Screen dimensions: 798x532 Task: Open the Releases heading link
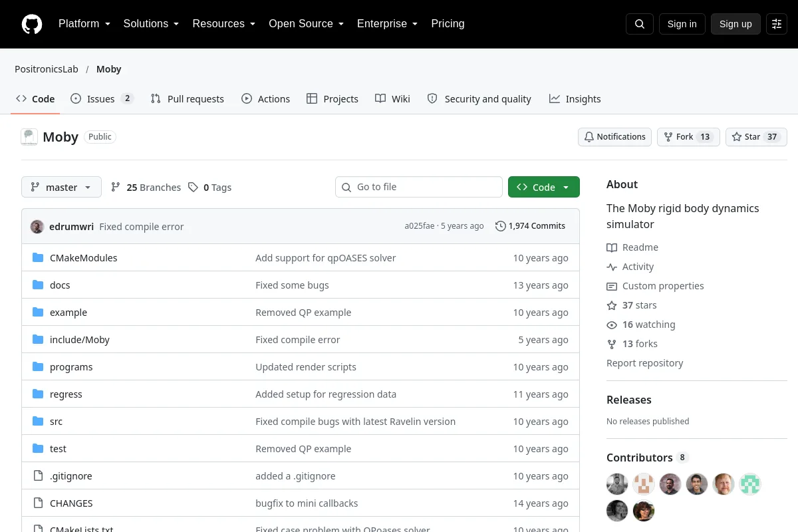pyautogui.click(x=629, y=400)
